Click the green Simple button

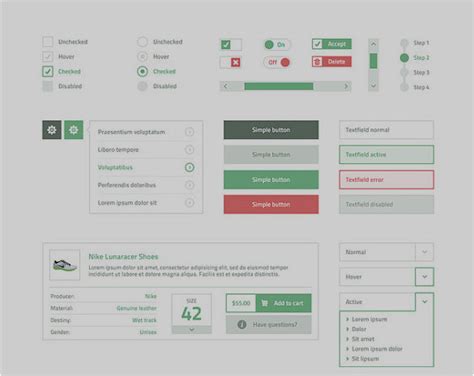271,180
